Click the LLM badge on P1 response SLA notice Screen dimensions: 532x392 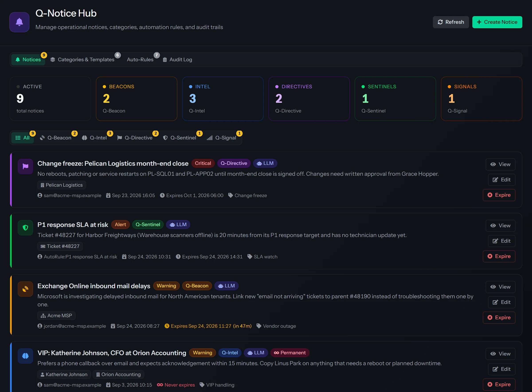(178, 224)
